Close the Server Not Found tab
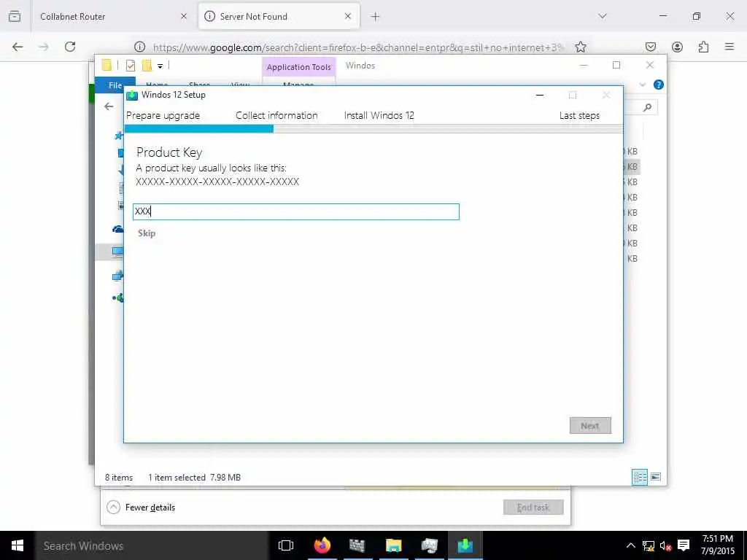Viewport: 747px width, 560px height. (x=348, y=16)
